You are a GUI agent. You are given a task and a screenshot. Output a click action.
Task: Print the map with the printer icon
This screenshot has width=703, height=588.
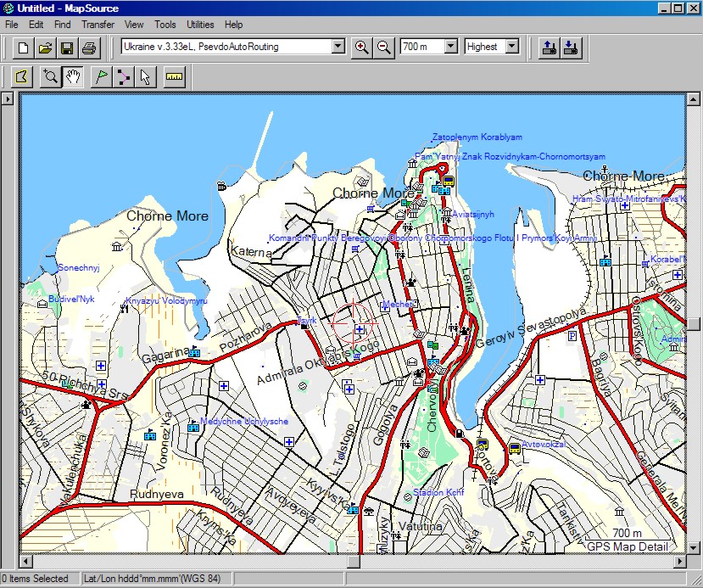tap(89, 48)
